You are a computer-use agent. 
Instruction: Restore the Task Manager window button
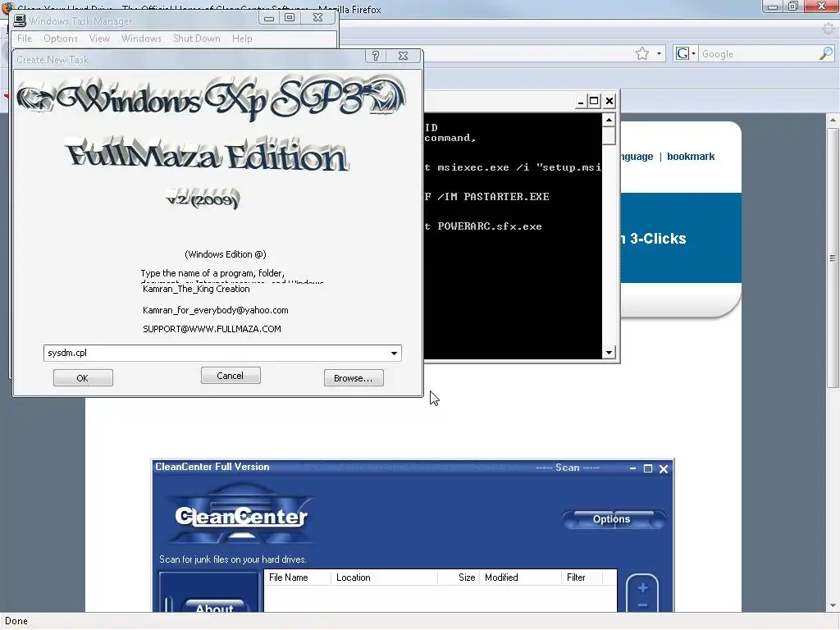point(290,18)
